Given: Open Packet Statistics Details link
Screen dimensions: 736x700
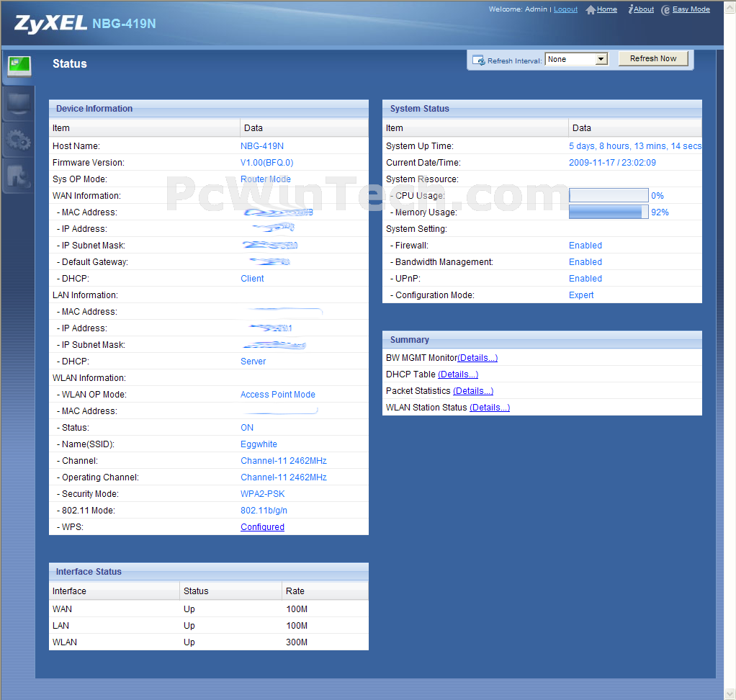Looking at the screenshot, I should click(472, 390).
